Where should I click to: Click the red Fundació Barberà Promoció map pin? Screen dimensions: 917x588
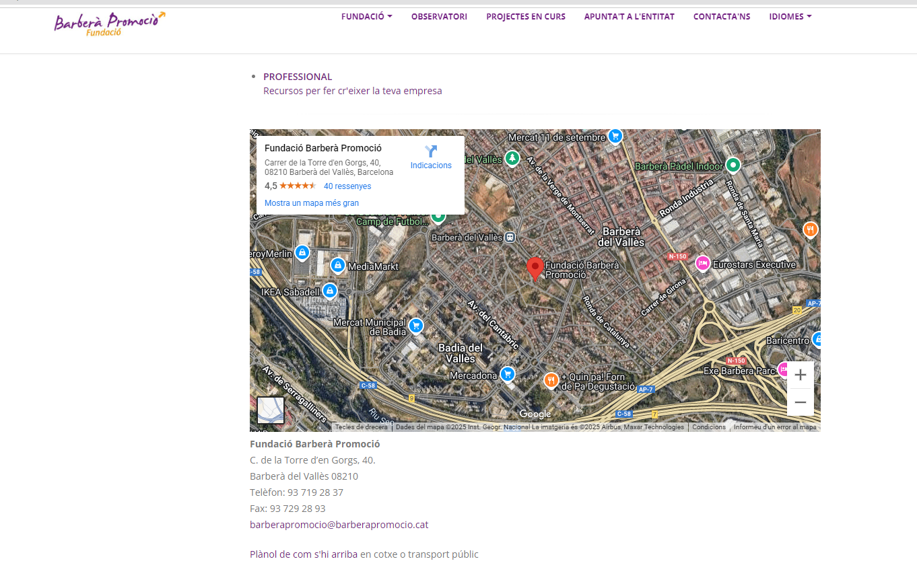[x=535, y=268]
